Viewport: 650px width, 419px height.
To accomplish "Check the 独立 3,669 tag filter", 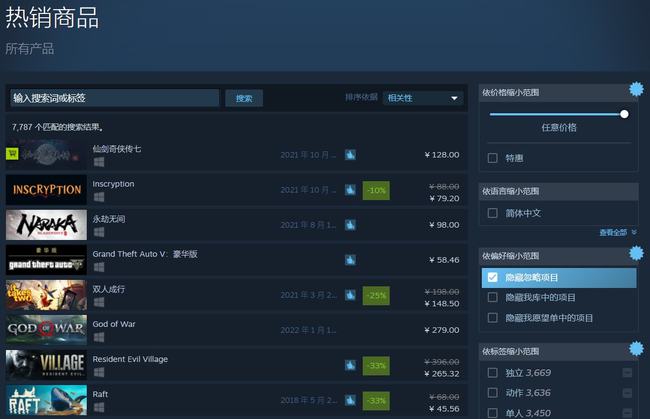I will 492,373.
